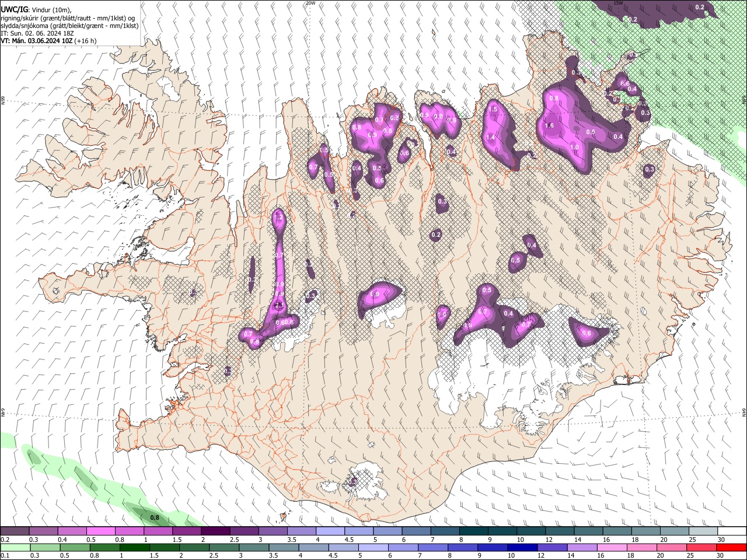Select the lower legend swatch labeled 4
Screen dimensions: 747x560
point(313,547)
